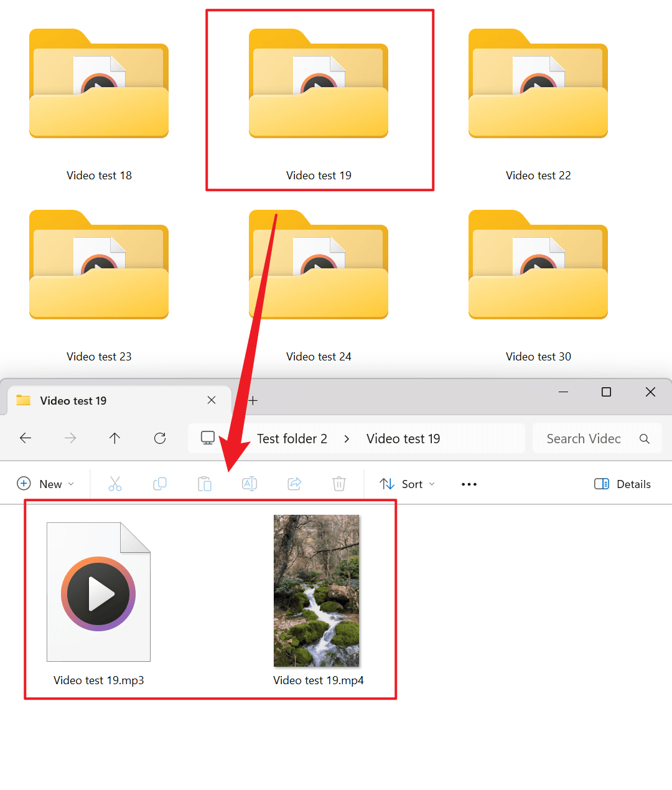Select the Video test 19.mp3 file

click(x=99, y=591)
